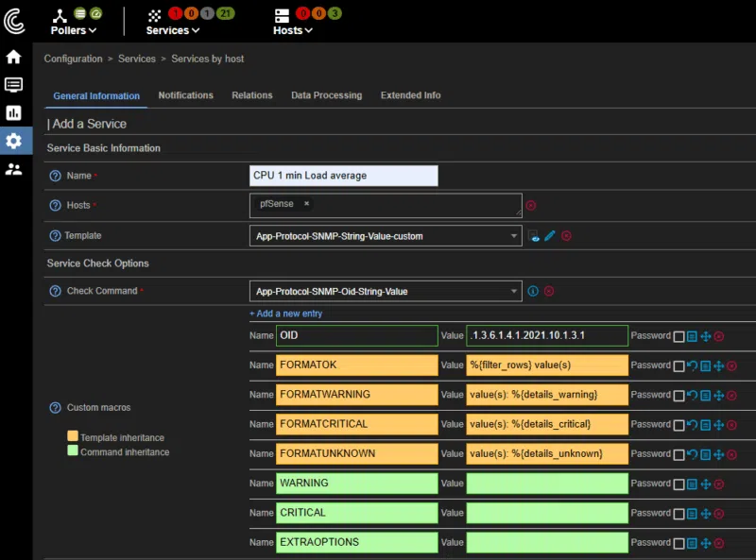Click the Add a new entry link
Viewport: 756px width, 560px height.
tap(285, 314)
